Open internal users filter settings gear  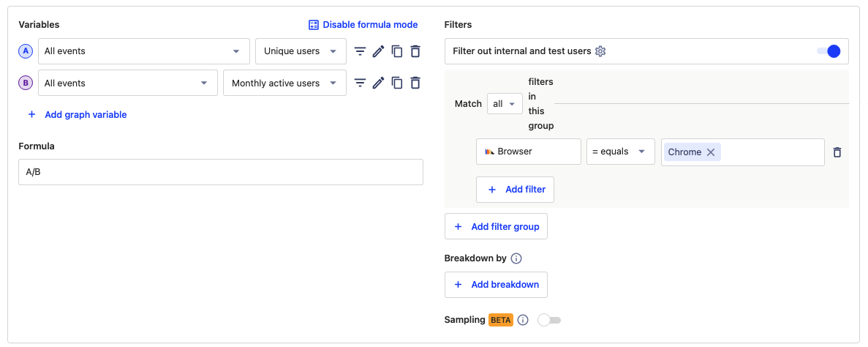point(600,51)
